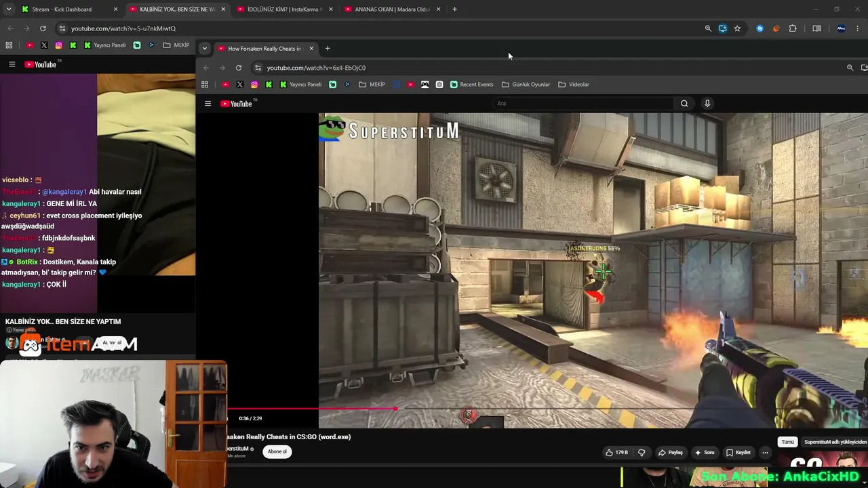This screenshot has width=868, height=488.
Task: Select the Tümü filter chip
Action: pos(787,442)
